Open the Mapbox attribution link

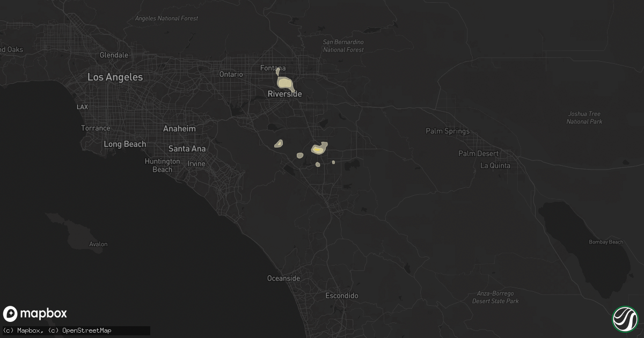[24, 330]
